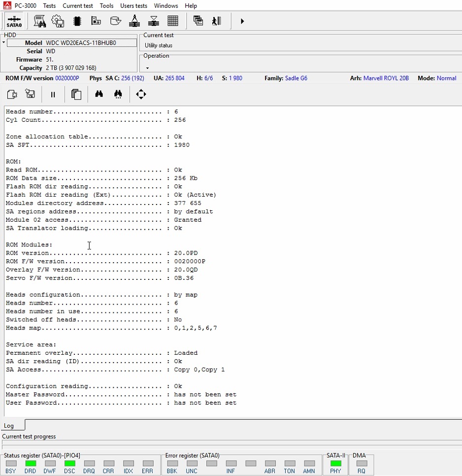Click the PC-3000 application logo icon

pyautogui.click(x=7, y=5)
